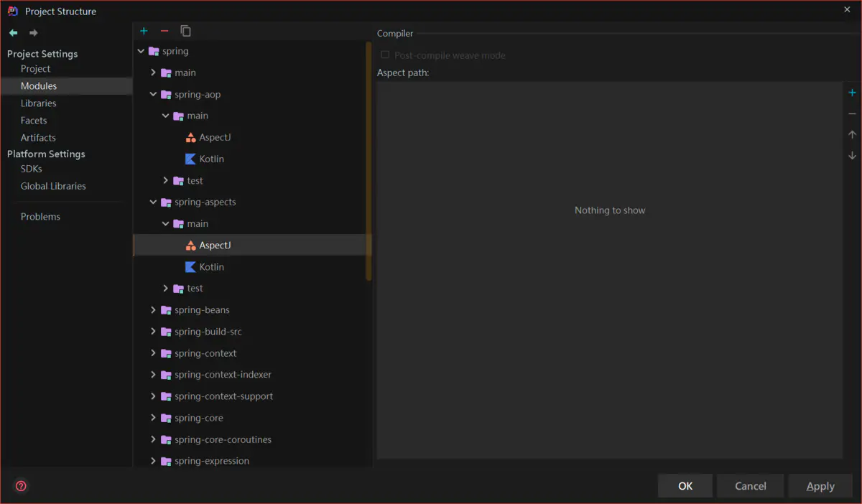This screenshot has height=504, width=862.
Task: Open Artifacts settings
Action: click(38, 138)
